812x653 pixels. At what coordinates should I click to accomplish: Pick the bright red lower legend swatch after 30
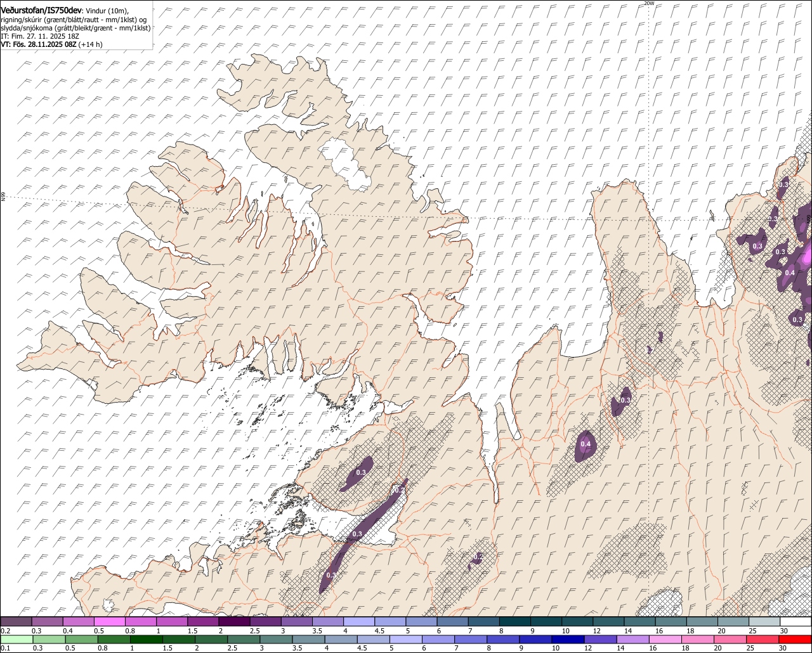796,639
